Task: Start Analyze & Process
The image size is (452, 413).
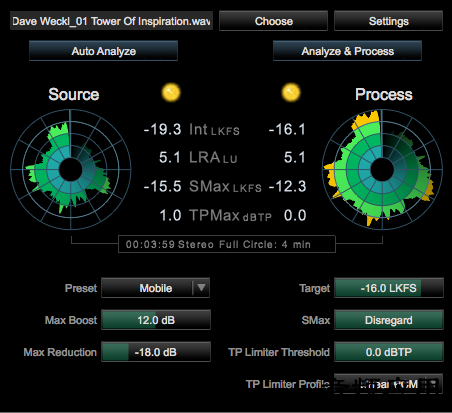Action: pyautogui.click(x=347, y=51)
